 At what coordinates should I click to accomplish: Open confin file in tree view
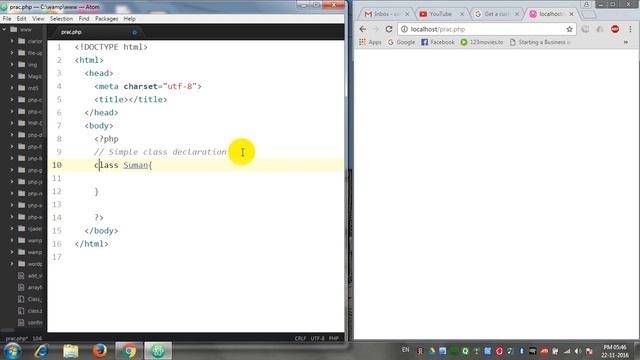pyautogui.click(x=31, y=323)
